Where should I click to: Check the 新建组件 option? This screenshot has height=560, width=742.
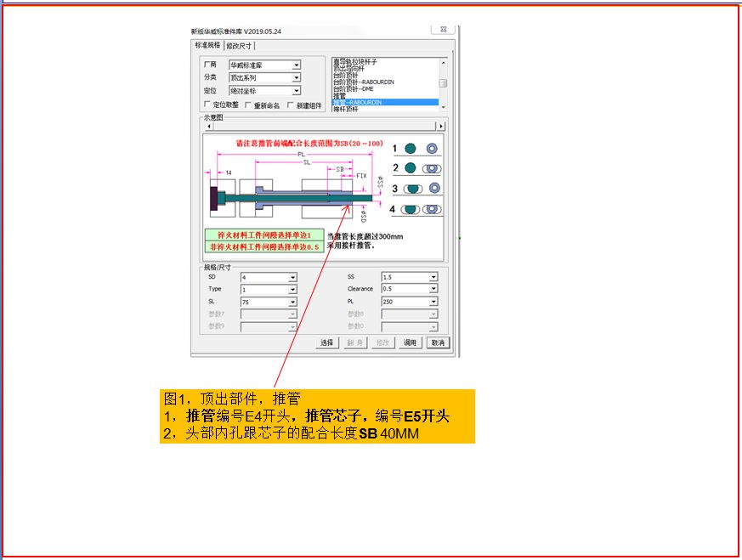[290, 105]
